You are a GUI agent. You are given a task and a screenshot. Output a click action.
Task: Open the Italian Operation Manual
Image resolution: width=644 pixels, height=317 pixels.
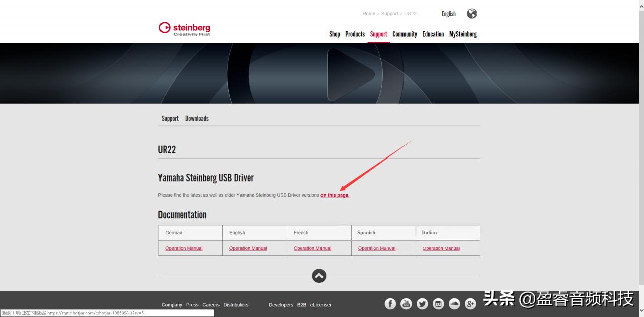(441, 248)
